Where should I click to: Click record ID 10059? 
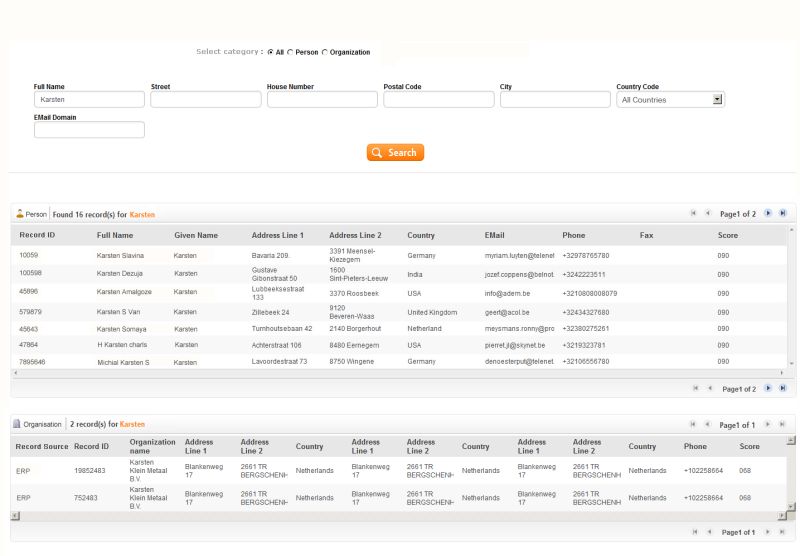(29, 255)
